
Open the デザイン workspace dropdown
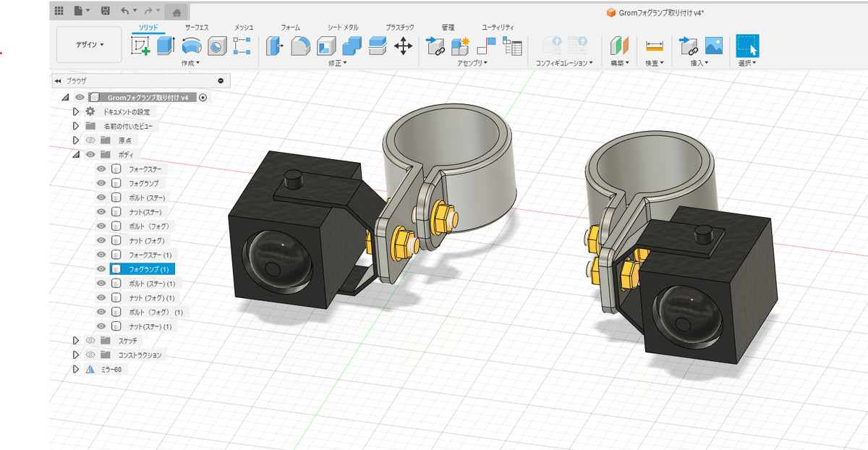pos(90,45)
